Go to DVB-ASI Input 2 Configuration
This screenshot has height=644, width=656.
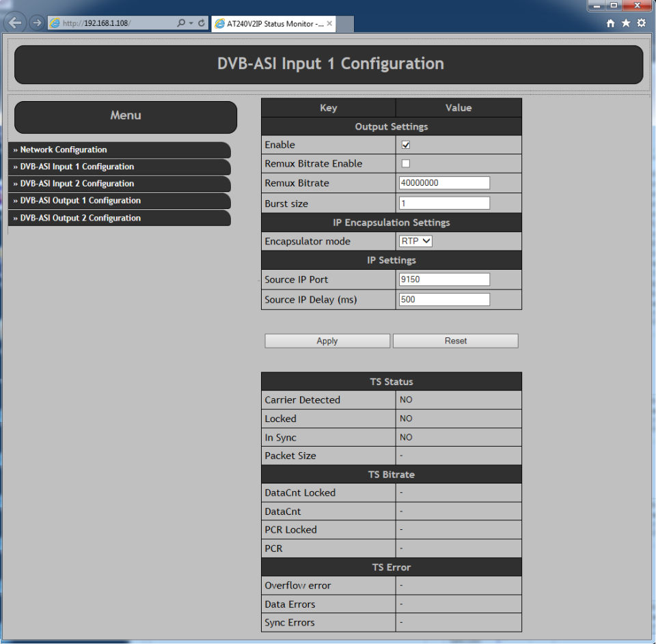(77, 184)
